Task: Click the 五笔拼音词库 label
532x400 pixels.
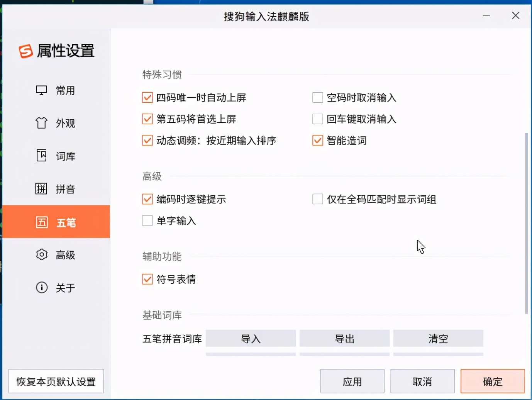Action: tap(172, 339)
